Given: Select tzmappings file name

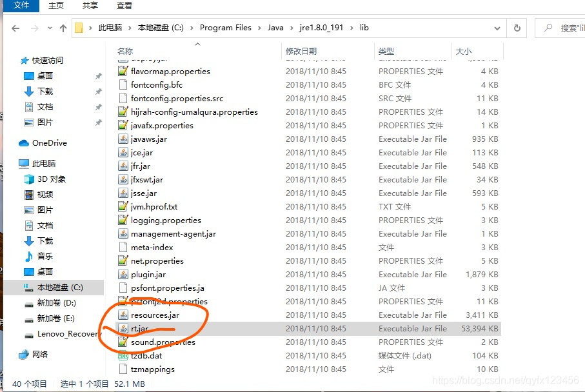Looking at the screenshot, I should (x=153, y=369).
